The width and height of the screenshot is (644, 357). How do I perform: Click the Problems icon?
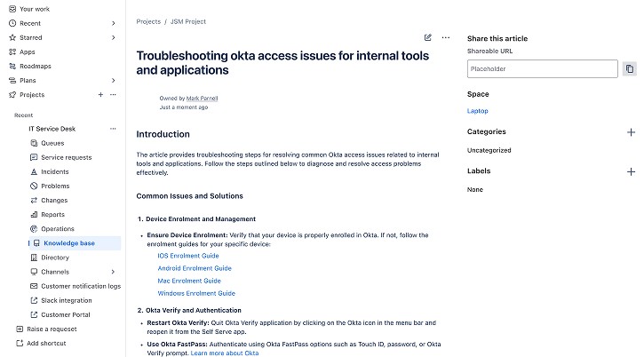(x=34, y=186)
